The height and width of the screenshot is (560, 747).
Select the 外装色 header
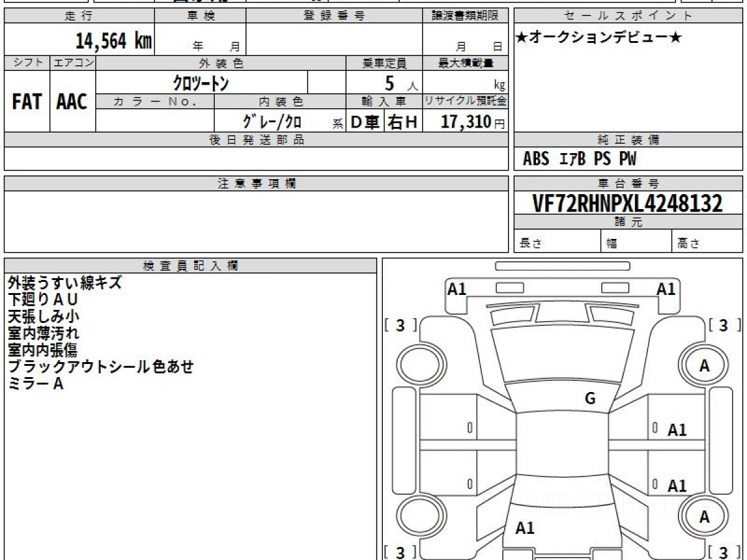click(221, 63)
